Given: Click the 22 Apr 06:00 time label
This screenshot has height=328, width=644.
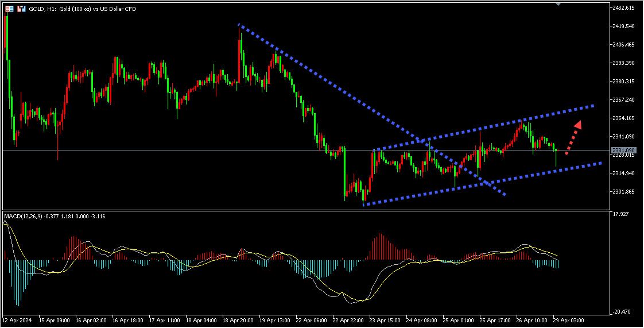Looking at the screenshot, I should [310, 319].
